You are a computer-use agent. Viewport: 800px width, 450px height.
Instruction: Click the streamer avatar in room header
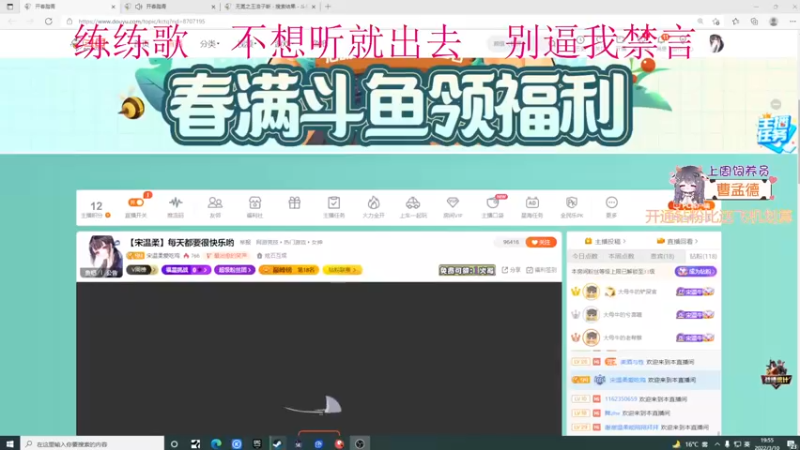pyautogui.click(x=103, y=256)
